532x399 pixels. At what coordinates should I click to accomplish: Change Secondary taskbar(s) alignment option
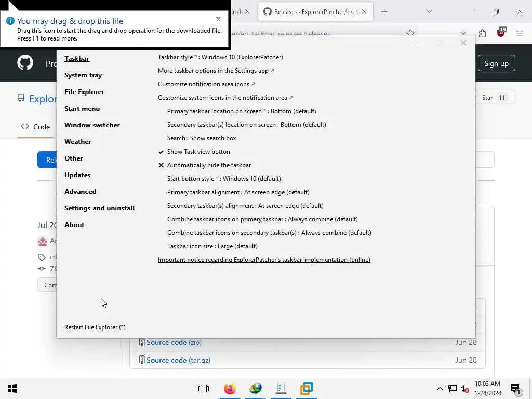245,206
